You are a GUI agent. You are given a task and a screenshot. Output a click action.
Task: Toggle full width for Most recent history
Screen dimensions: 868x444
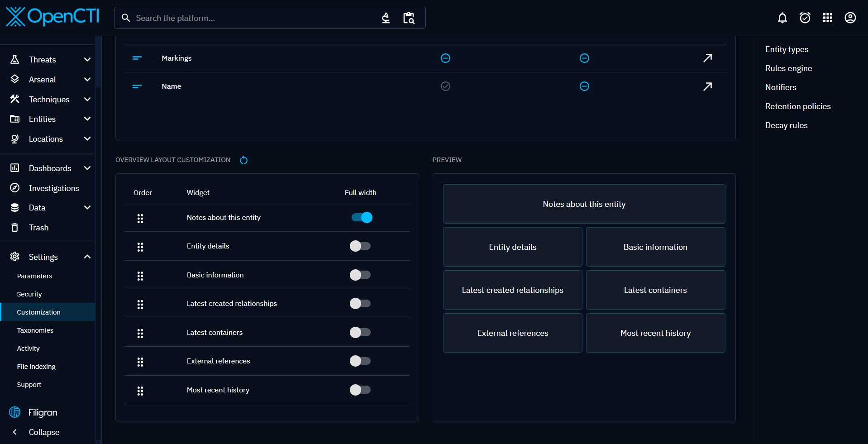click(360, 390)
